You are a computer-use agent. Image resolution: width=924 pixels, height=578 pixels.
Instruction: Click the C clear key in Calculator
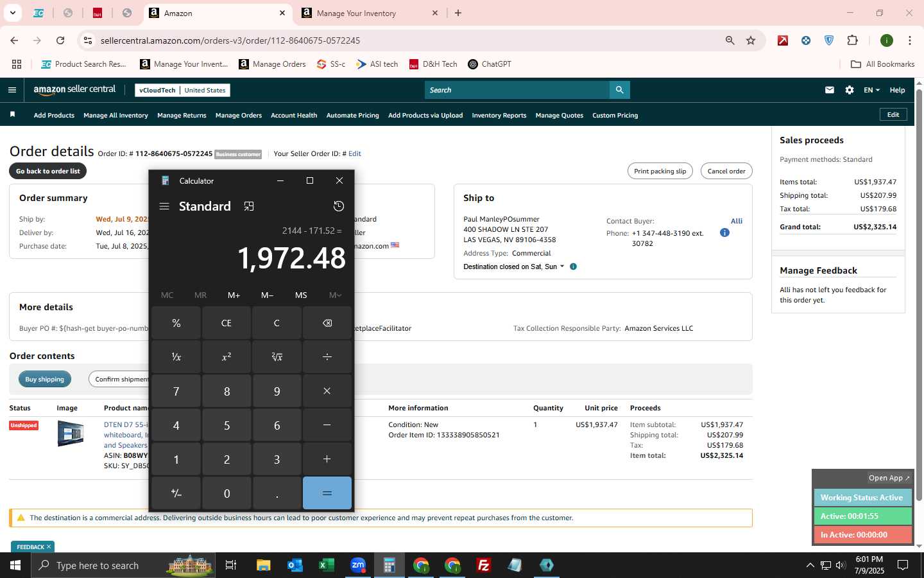277,323
